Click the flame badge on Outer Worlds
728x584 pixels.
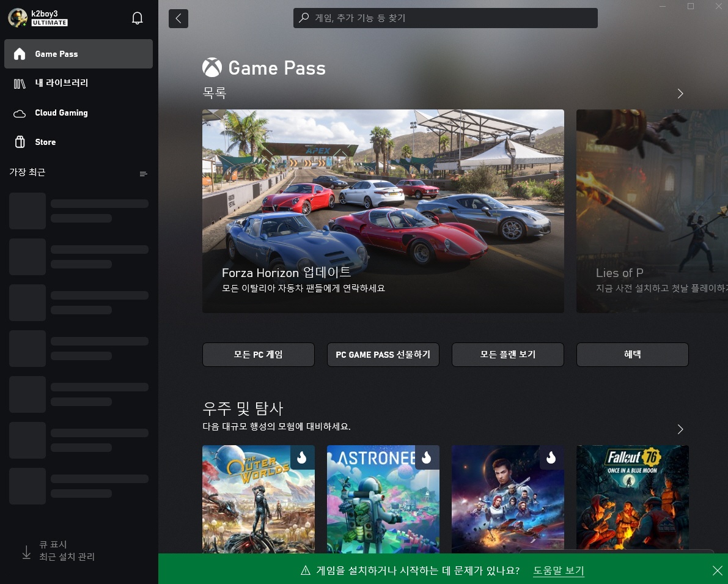[x=302, y=457]
